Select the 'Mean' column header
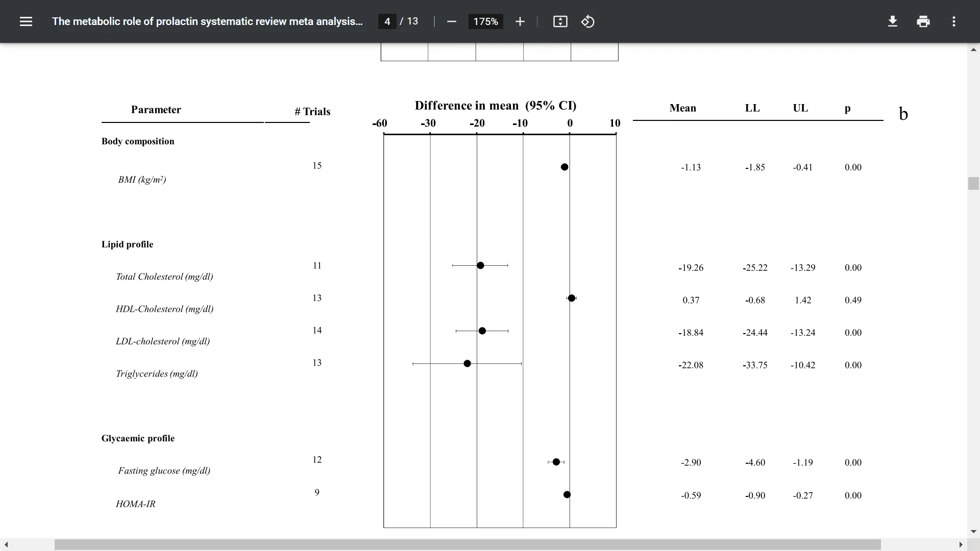 tap(683, 108)
